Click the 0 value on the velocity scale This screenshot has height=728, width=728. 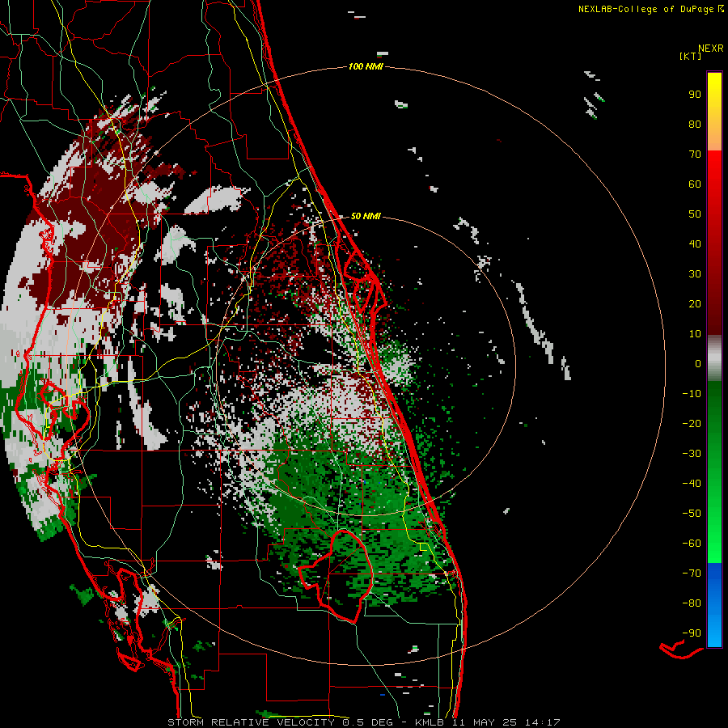pos(698,363)
